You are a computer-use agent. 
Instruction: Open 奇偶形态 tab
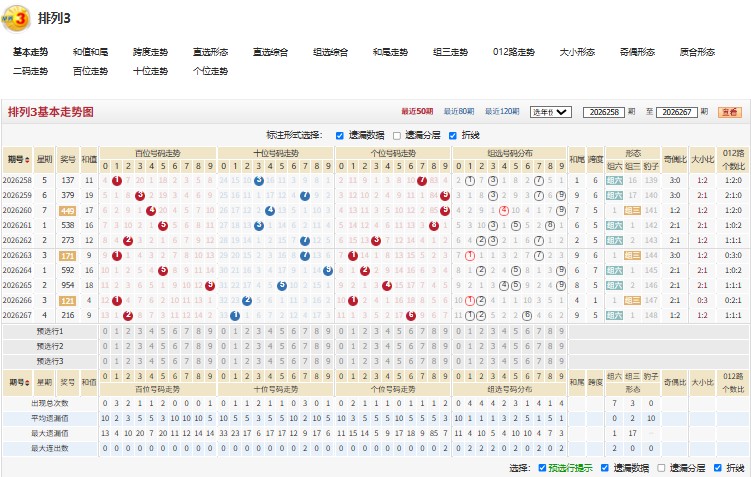click(x=637, y=52)
